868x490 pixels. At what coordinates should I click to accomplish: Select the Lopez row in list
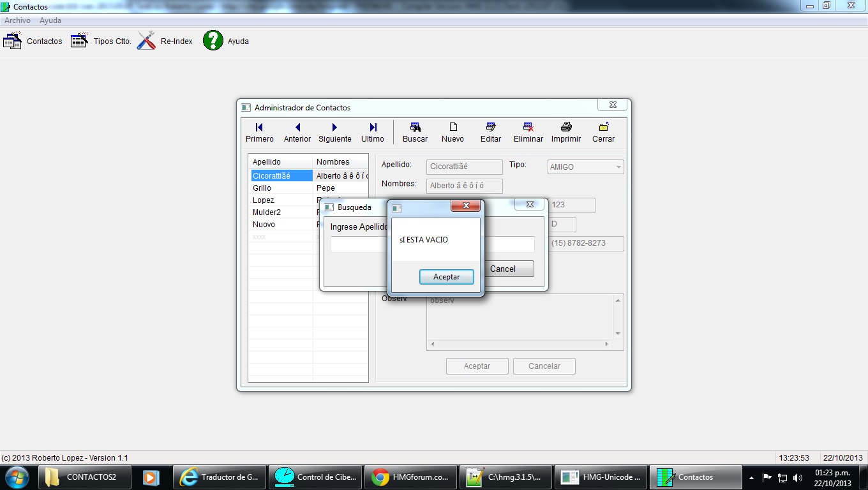pos(308,200)
